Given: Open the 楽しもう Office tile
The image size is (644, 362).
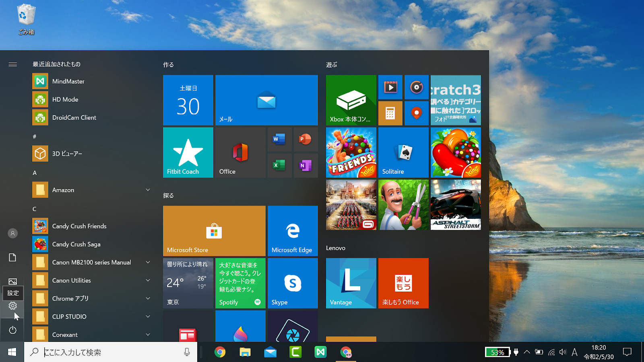Looking at the screenshot, I should [403, 283].
